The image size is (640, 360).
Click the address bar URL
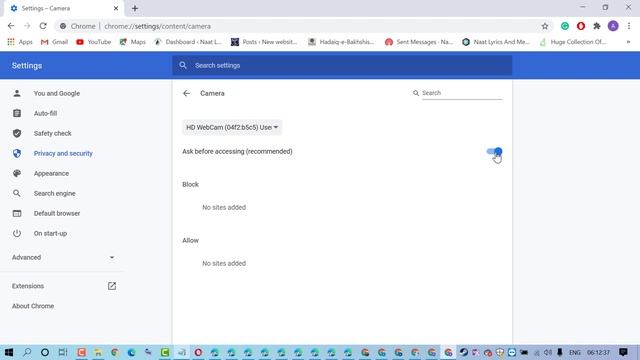(x=157, y=26)
